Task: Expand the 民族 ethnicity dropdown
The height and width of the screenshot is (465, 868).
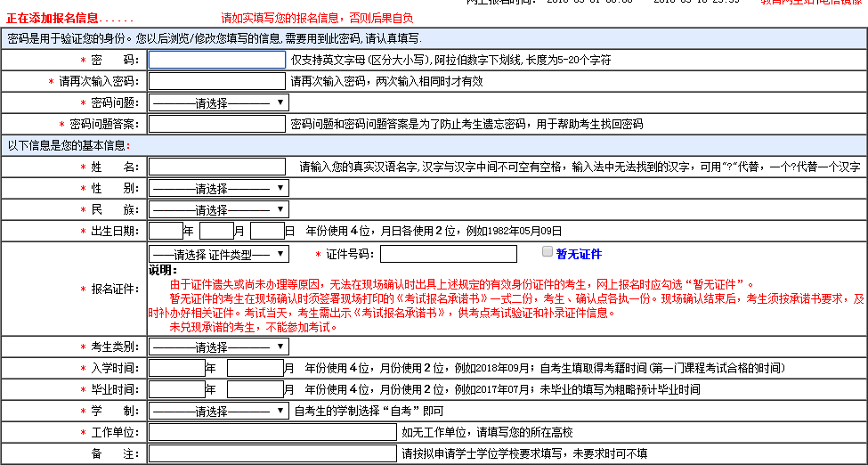Action: point(219,210)
